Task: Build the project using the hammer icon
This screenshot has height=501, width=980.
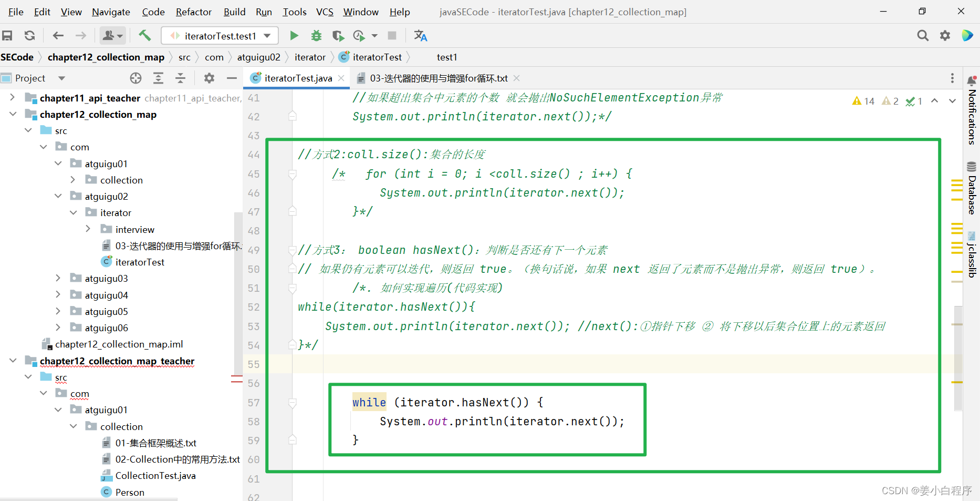Action: [145, 35]
